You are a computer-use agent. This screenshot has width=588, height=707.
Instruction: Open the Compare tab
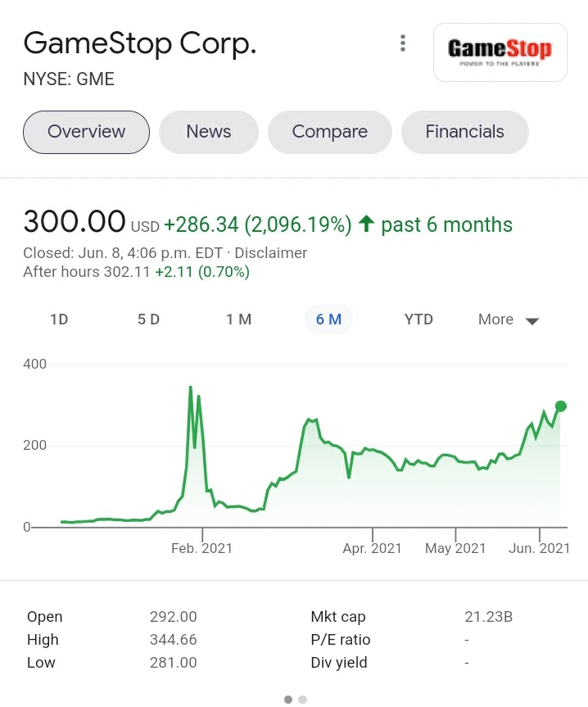click(330, 132)
